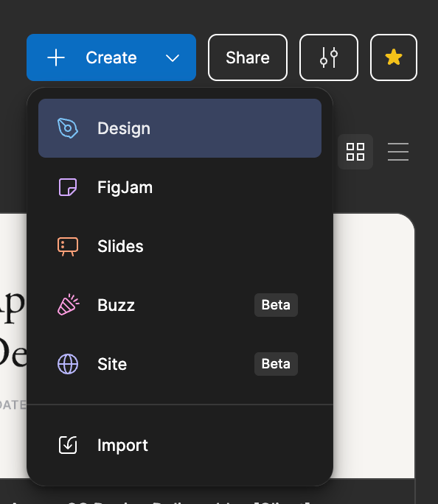
Task: Choose Design from the Create menu
Action: coord(180,128)
